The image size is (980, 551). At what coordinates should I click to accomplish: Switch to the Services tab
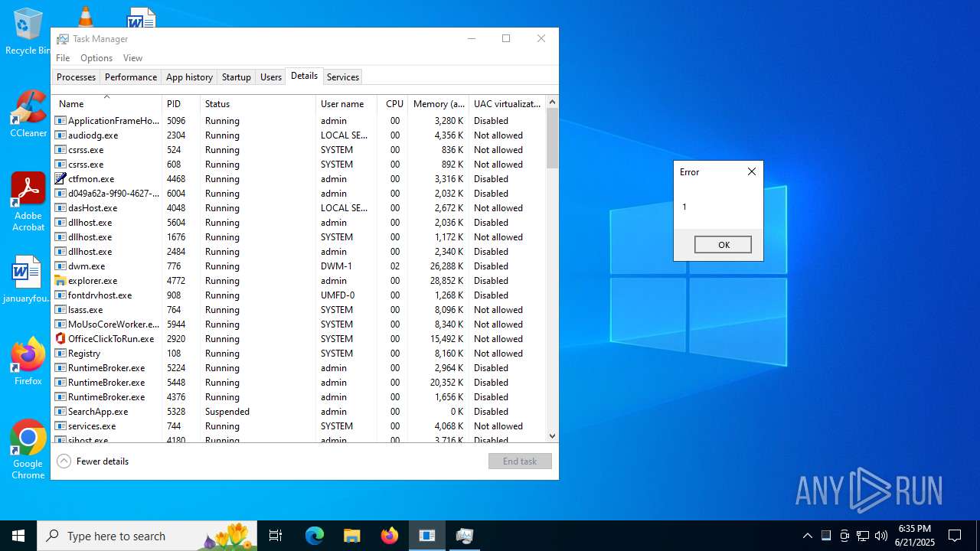[x=342, y=77]
